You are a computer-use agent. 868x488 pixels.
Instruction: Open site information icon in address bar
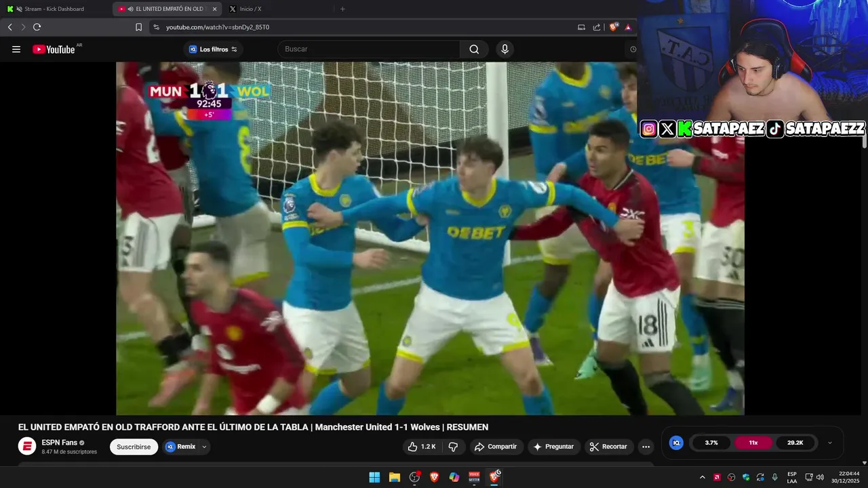point(156,27)
